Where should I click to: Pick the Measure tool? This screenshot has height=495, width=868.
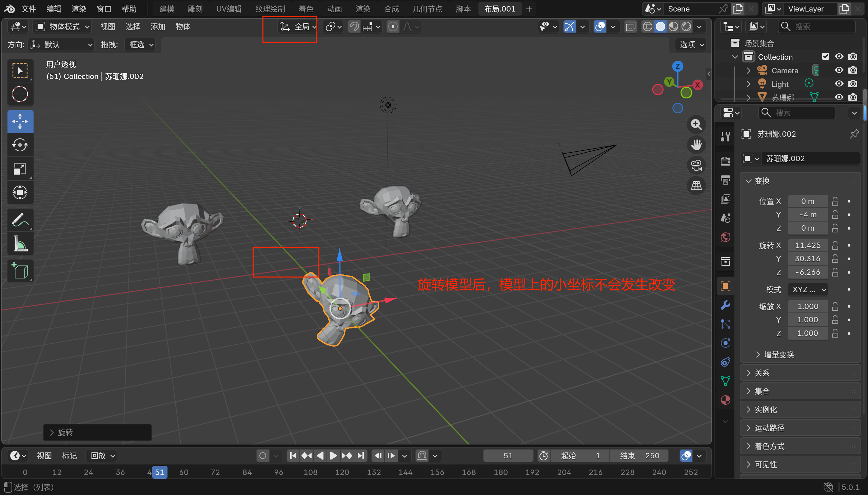pos(20,244)
